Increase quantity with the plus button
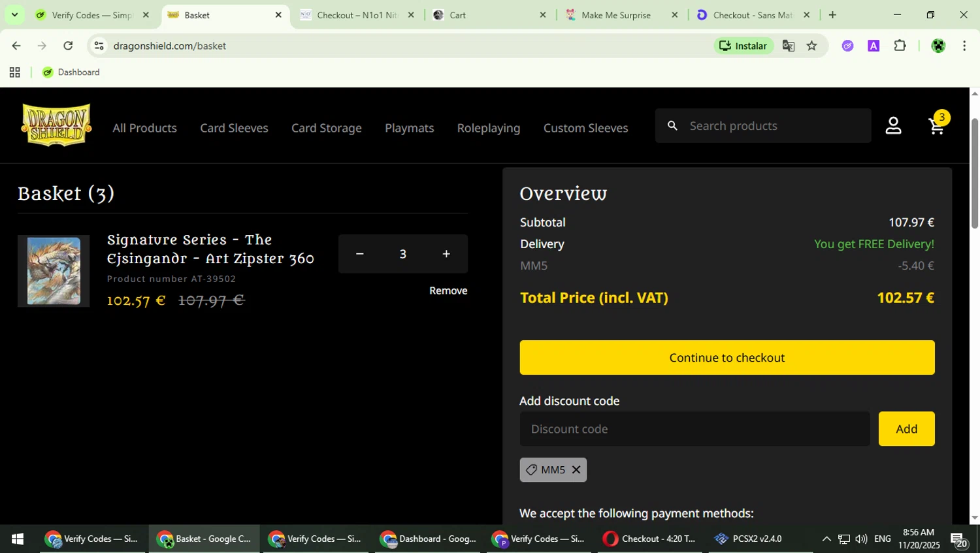 point(446,253)
